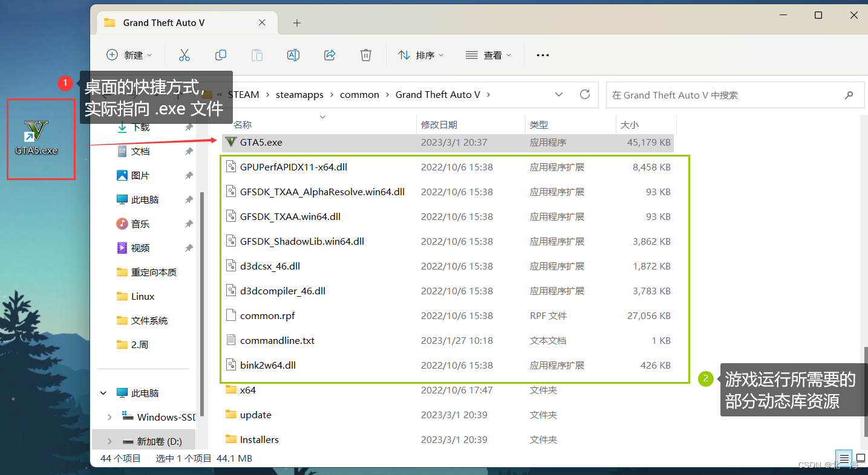Click the pin icon next to 图片
Viewport: 868px width, 475px height.
click(189, 175)
